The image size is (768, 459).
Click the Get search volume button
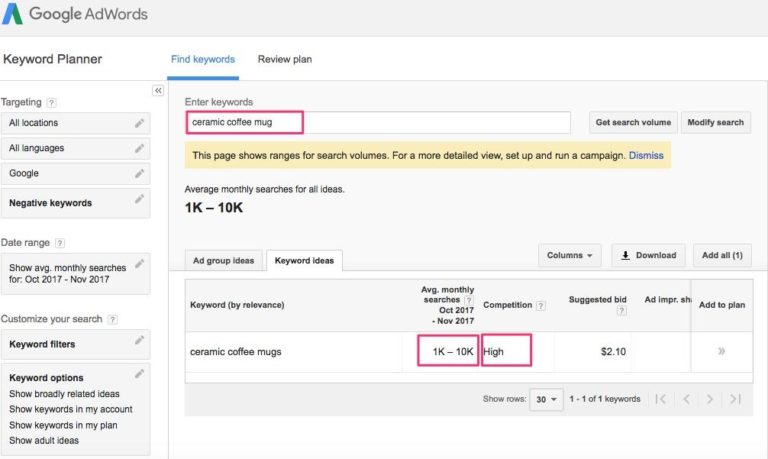(632, 123)
